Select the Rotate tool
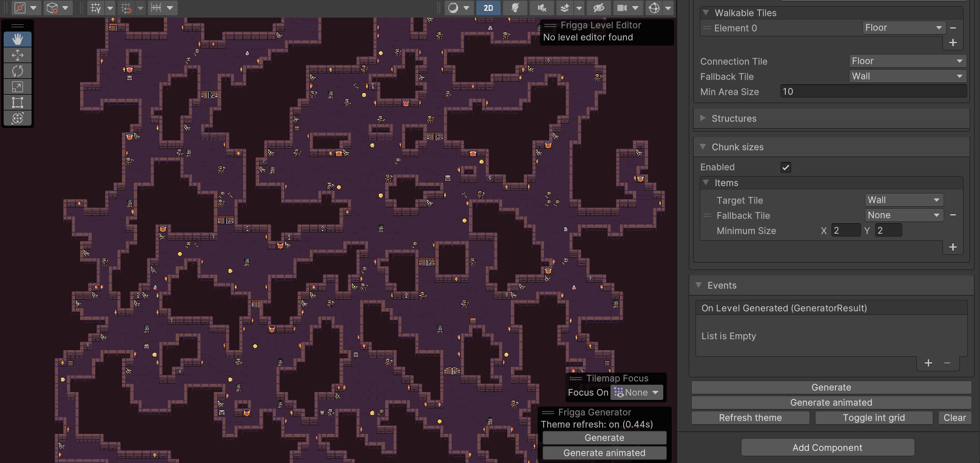Image resolution: width=980 pixels, height=463 pixels. [x=18, y=71]
